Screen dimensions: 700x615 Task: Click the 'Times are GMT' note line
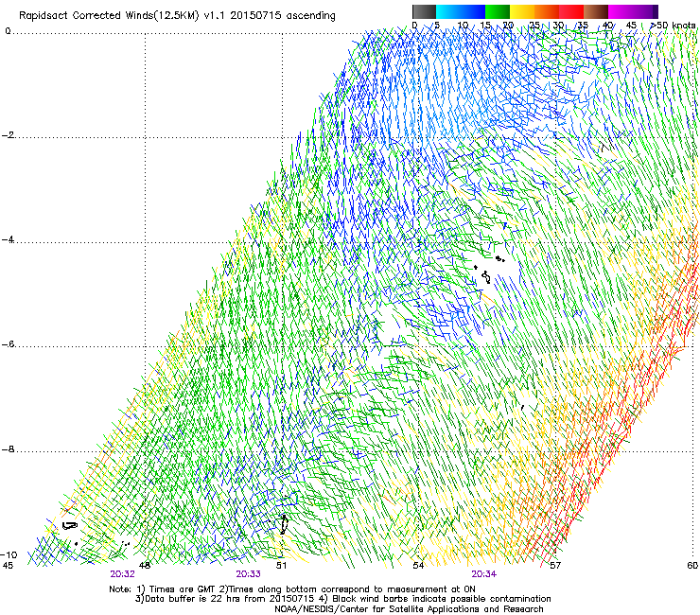click(292, 589)
